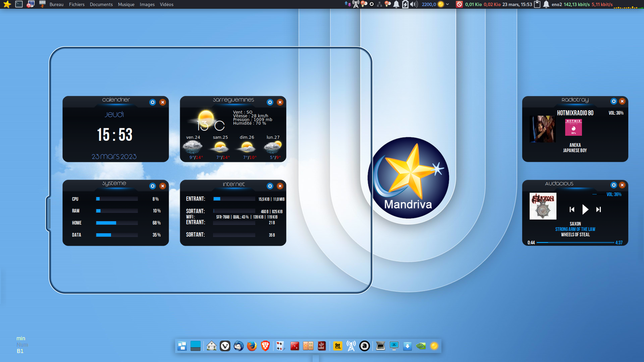Viewport: 644px width, 362px height.
Task: Open settings of the calendrier widget
Action: pyautogui.click(x=153, y=102)
